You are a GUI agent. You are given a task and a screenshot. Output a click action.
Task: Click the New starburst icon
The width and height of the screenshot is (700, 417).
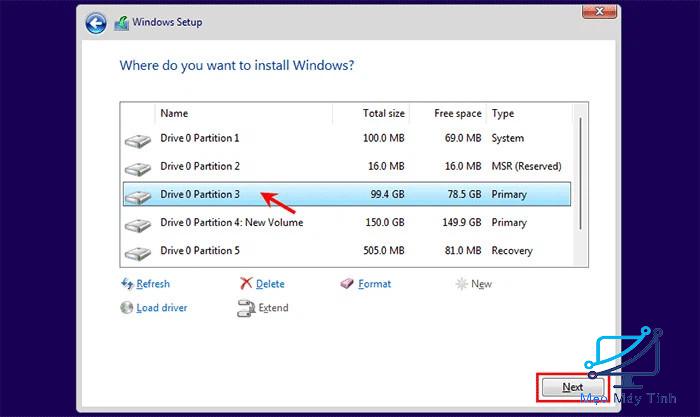coord(461,284)
